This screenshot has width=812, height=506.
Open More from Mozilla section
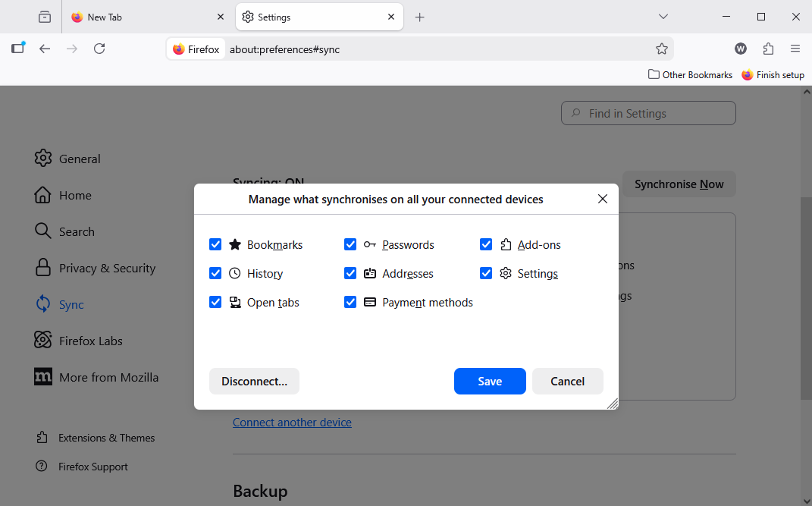[x=43, y=377]
